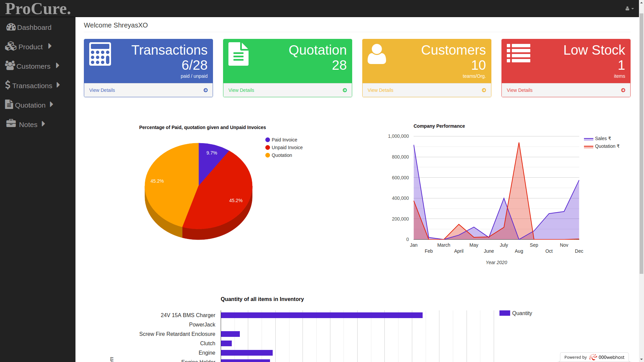The height and width of the screenshot is (362, 644).
Task: Expand the Quotation sidebar submenu arrow
Action: tap(52, 105)
